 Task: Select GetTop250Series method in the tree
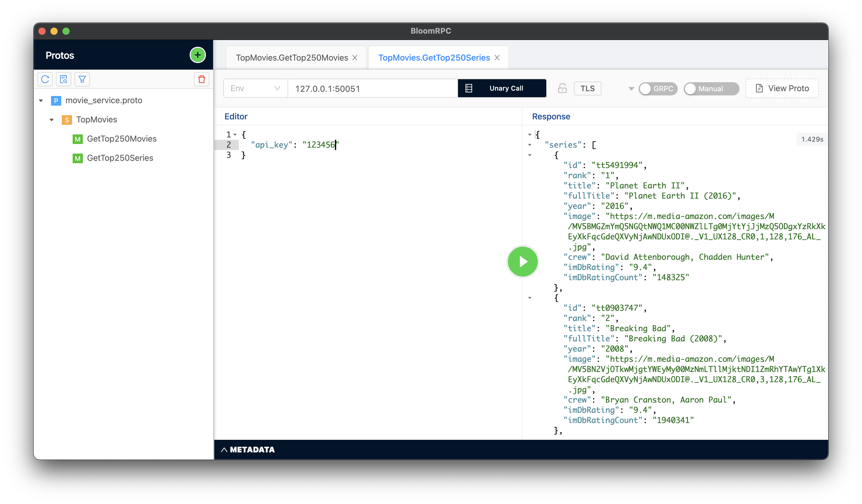pos(120,158)
